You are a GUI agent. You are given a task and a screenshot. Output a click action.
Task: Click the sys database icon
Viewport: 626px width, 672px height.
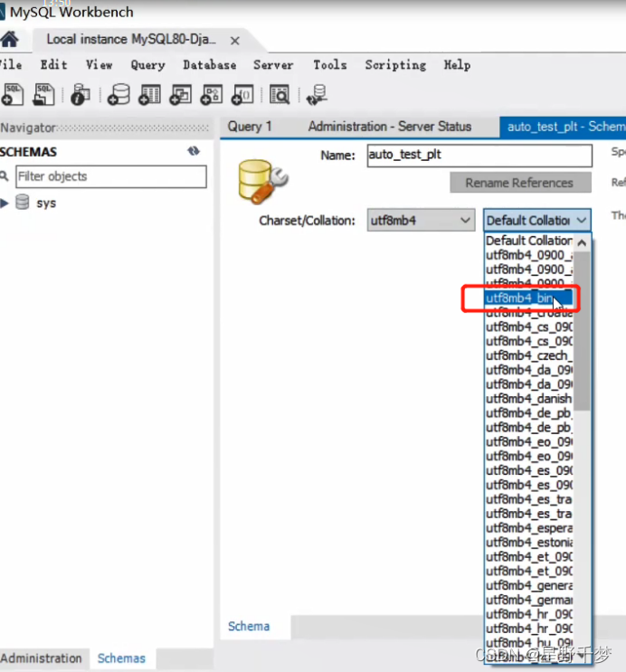click(23, 202)
